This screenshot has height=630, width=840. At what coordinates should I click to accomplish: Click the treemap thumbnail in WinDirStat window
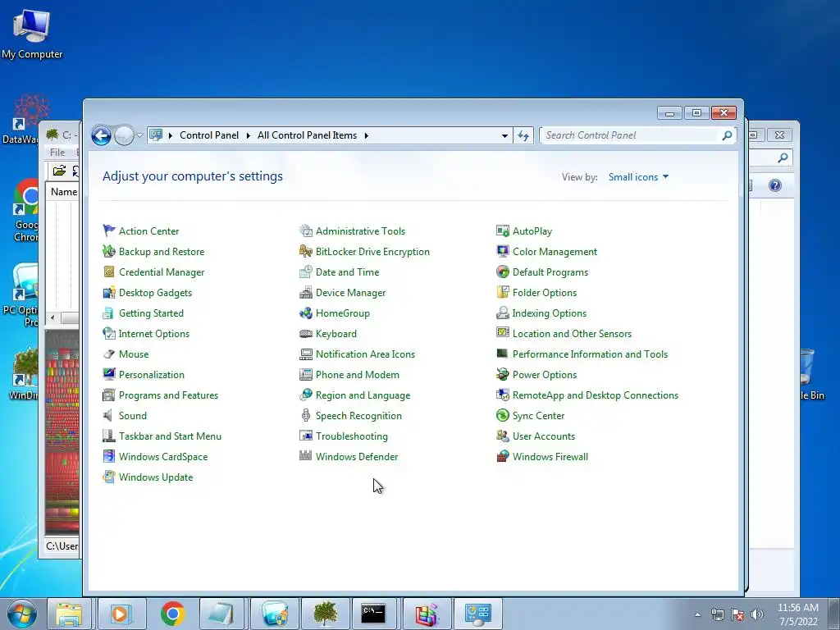coord(62,433)
